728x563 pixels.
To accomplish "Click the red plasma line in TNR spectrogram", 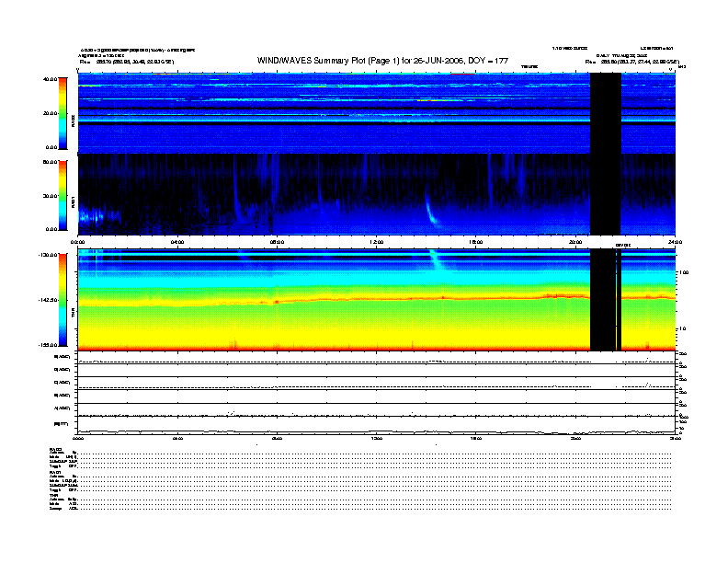I will tap(377, 299).
